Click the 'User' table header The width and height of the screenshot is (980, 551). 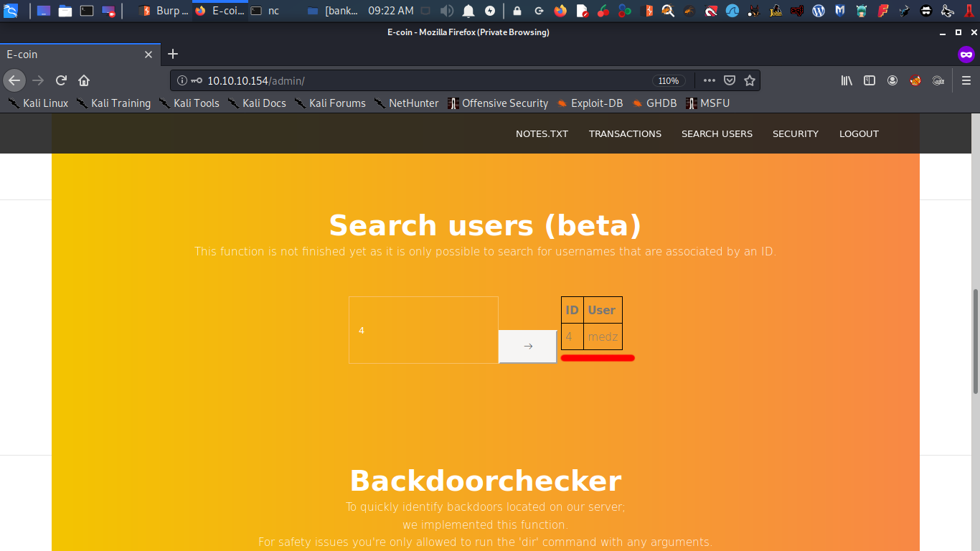[x=603, y=310]
